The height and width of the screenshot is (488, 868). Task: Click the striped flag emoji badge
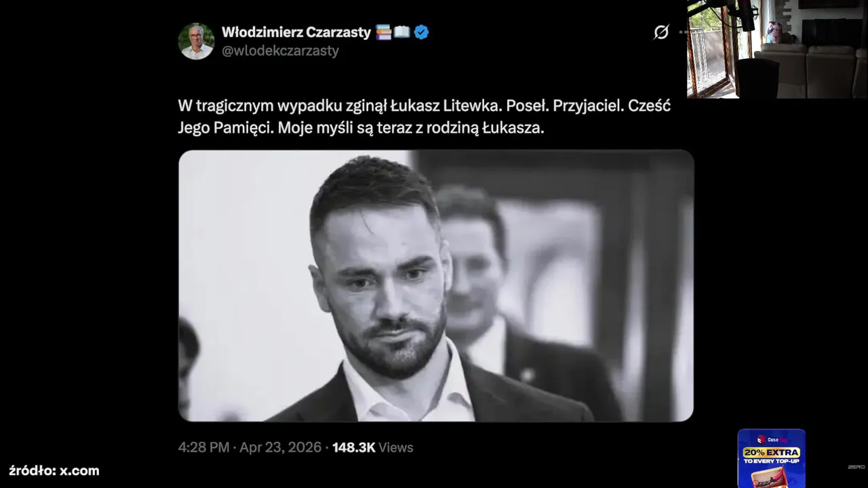[384, 32]
